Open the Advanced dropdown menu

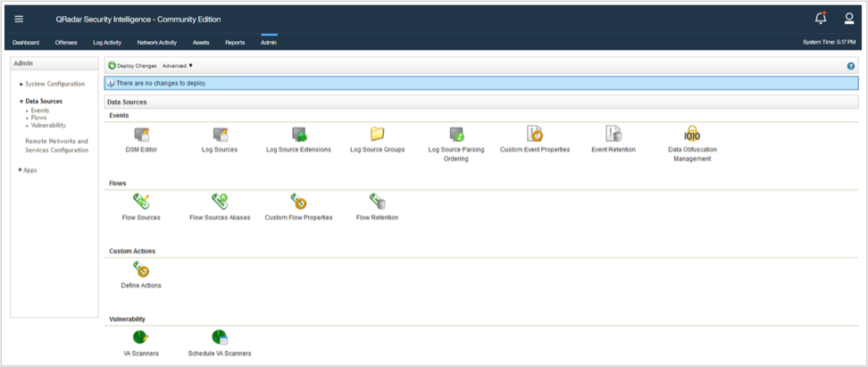(178, 66)
